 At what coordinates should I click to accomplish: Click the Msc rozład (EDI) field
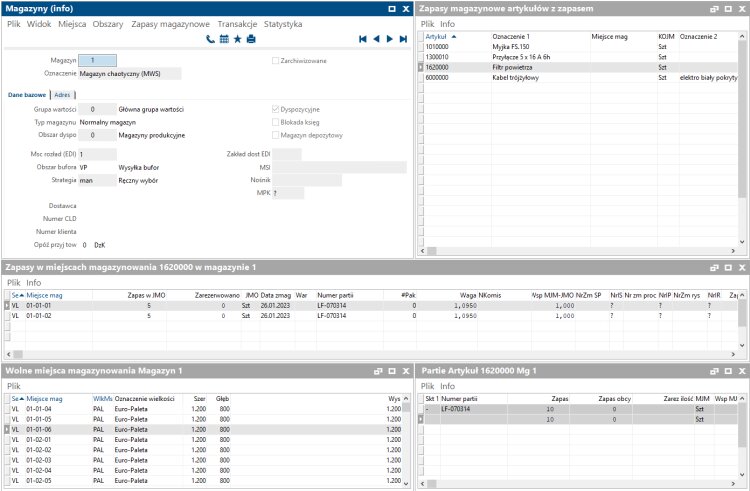point(97,154)
